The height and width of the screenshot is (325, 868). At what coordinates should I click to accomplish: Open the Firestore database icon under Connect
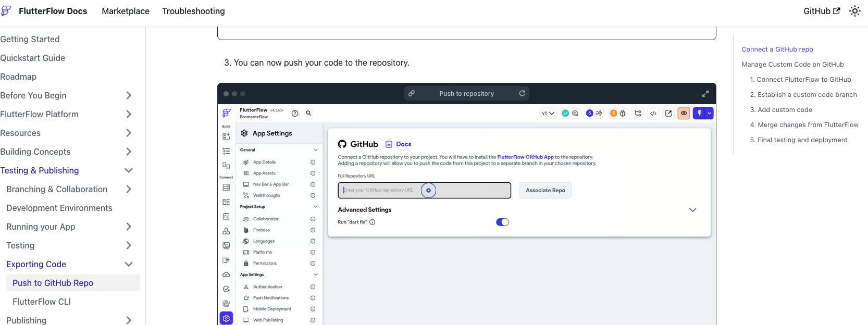226,187
